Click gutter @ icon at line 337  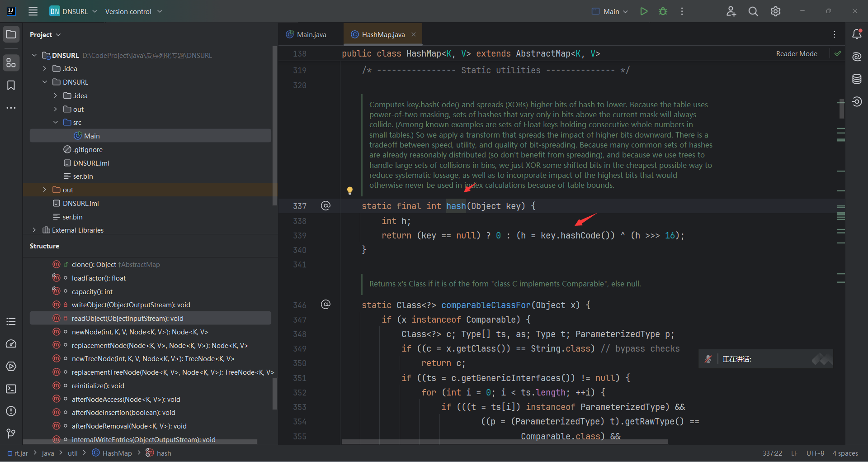pos(325,206)
